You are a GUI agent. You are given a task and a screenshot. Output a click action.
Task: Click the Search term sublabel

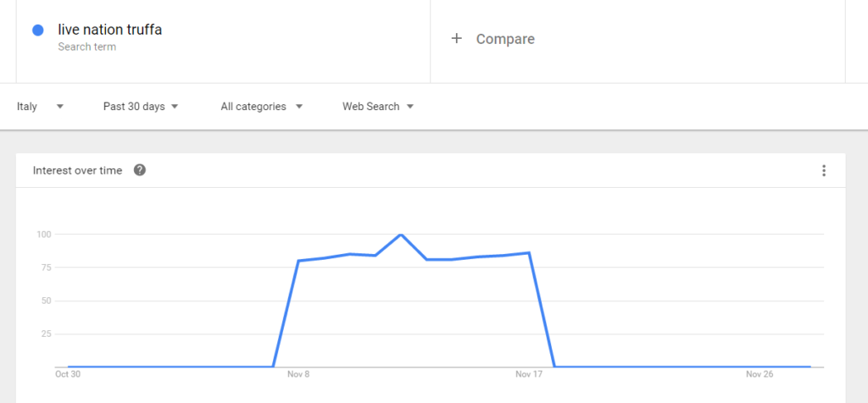pyautogui.click(x=86, y=47)
